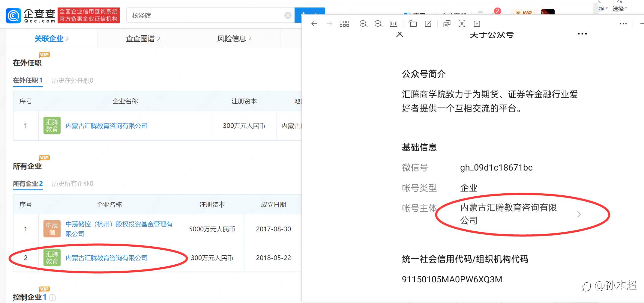Go back with the left arrow
The image size is (644, 303).
[x=314, y=24]
